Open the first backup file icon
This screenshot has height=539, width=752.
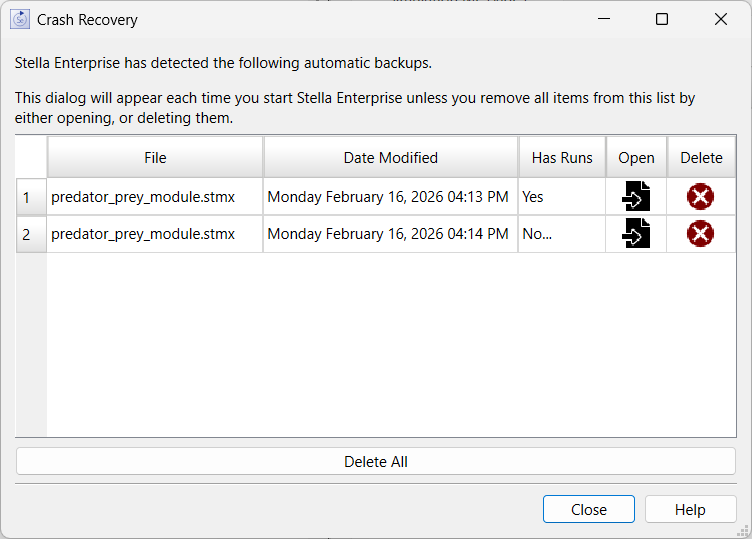(x=636, y=197)
